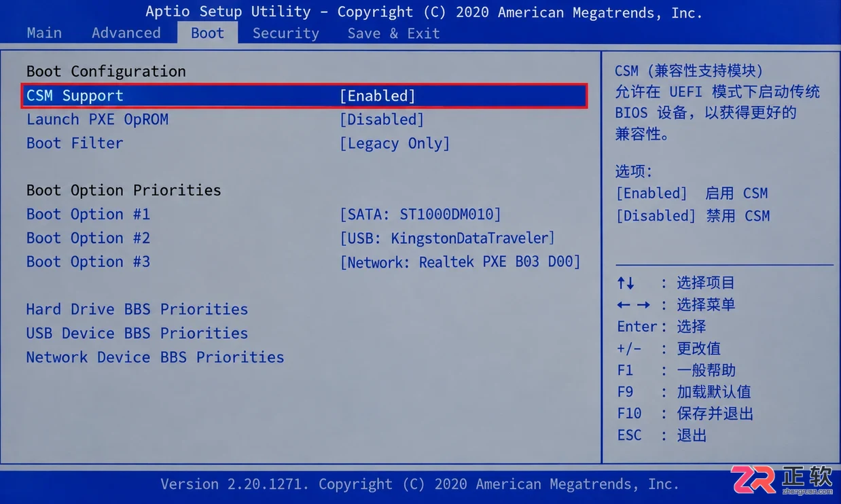Select the Launch PXE OpROM setting

[x=97, y=120]
